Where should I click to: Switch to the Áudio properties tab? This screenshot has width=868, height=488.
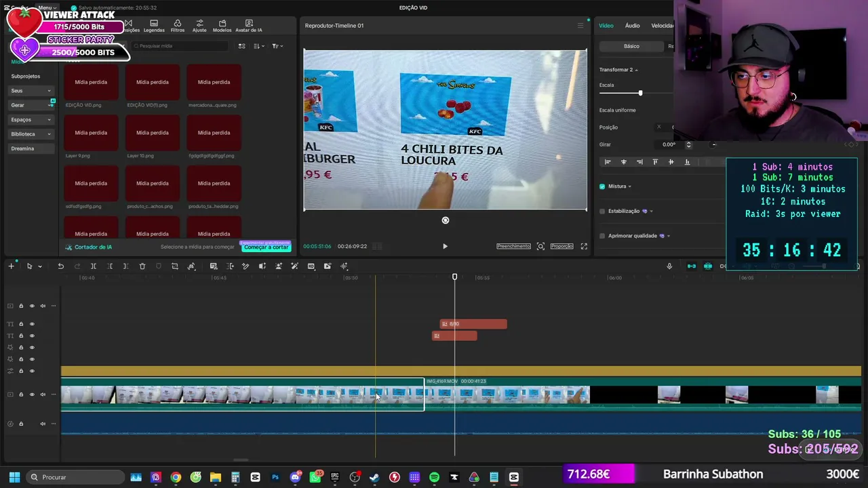(633, 26)
